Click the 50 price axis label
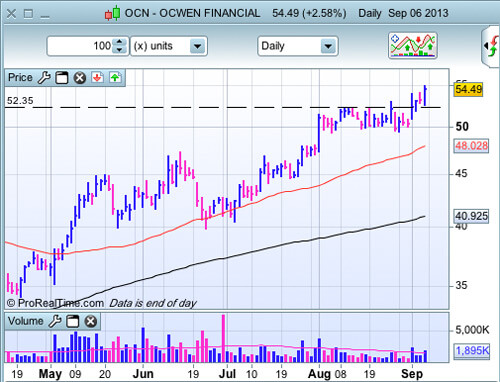Screen dimensions: 500x382 (x=462, y=127)
